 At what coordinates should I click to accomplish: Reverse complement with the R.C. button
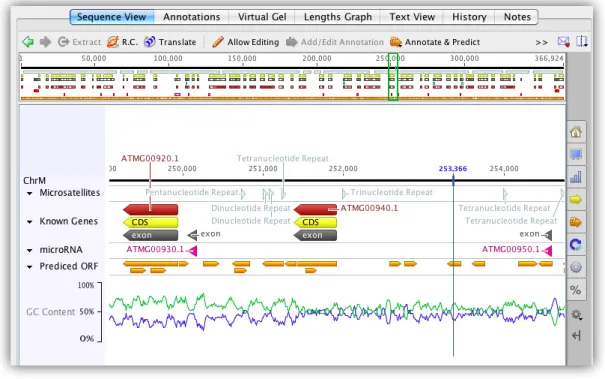pyautogui.click(x=122, y=42)
